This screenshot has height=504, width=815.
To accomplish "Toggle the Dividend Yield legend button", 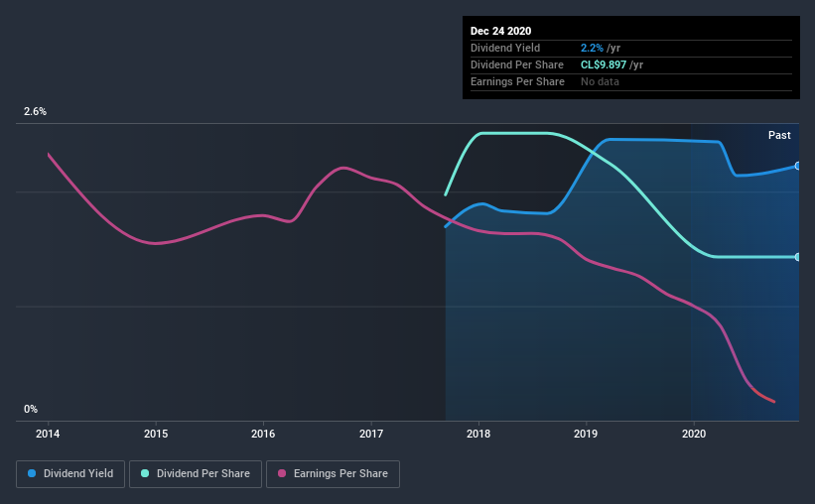I will (x=70, y=474).
